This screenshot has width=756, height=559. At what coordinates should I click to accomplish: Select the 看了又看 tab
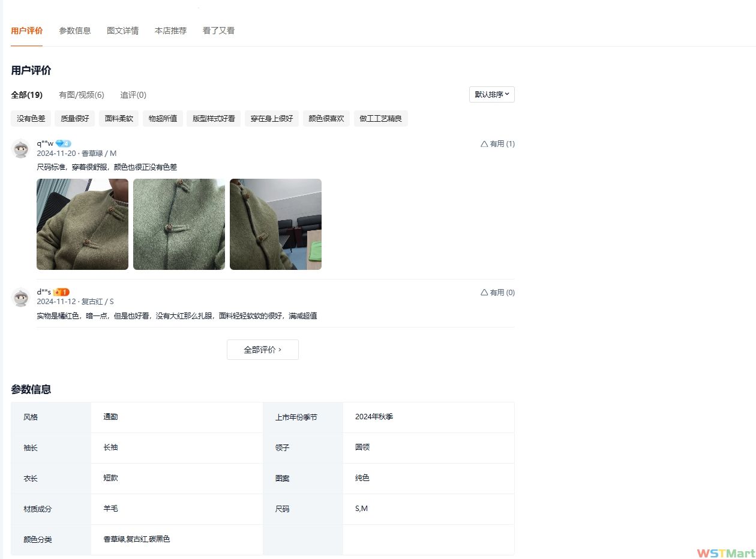click(x=218, y=31)
